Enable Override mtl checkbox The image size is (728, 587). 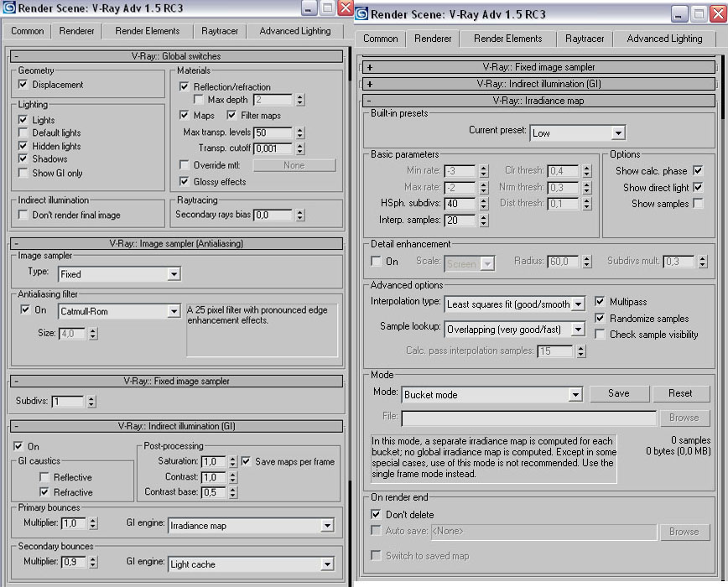pos(185,164)
